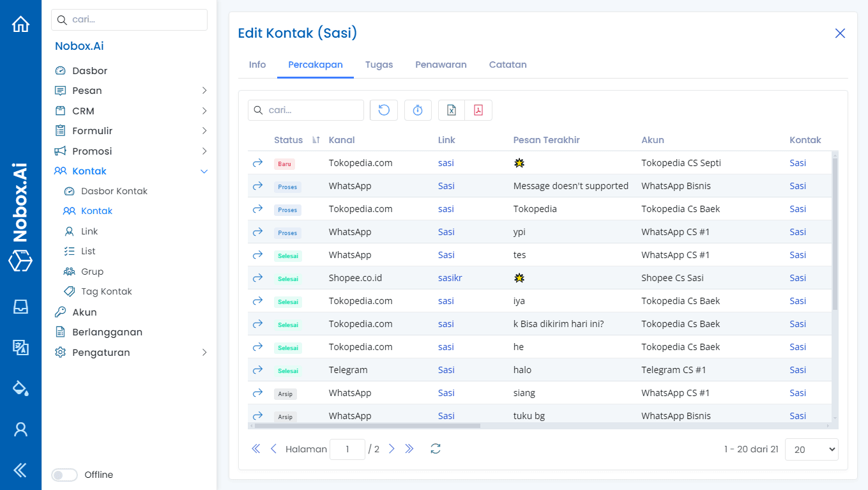
Task: Switch to the Tugas tab
Action: [379, 65]
